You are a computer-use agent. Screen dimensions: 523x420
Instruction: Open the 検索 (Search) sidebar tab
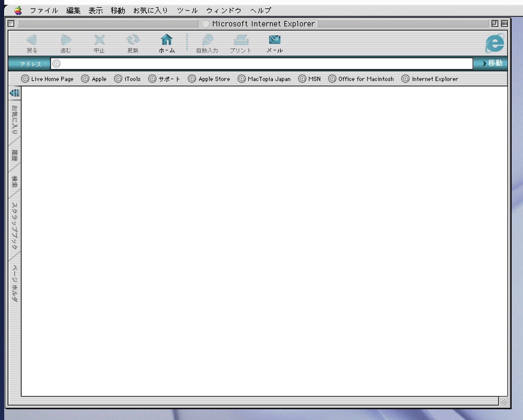pyautogui.click(x=15, y=181)
